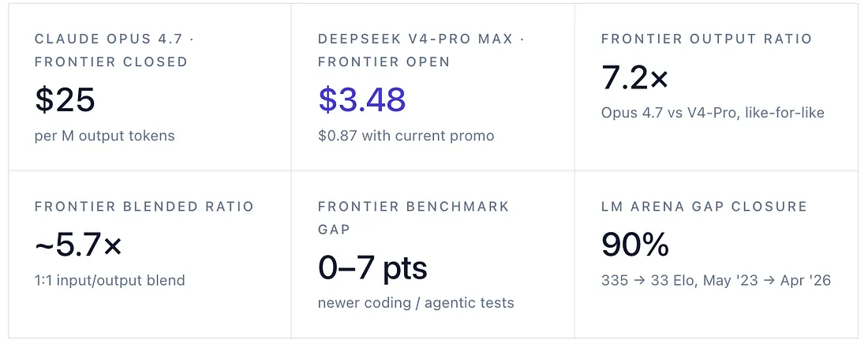Click the $25 price value
This screenshot has height=344, width=868.
65,99
